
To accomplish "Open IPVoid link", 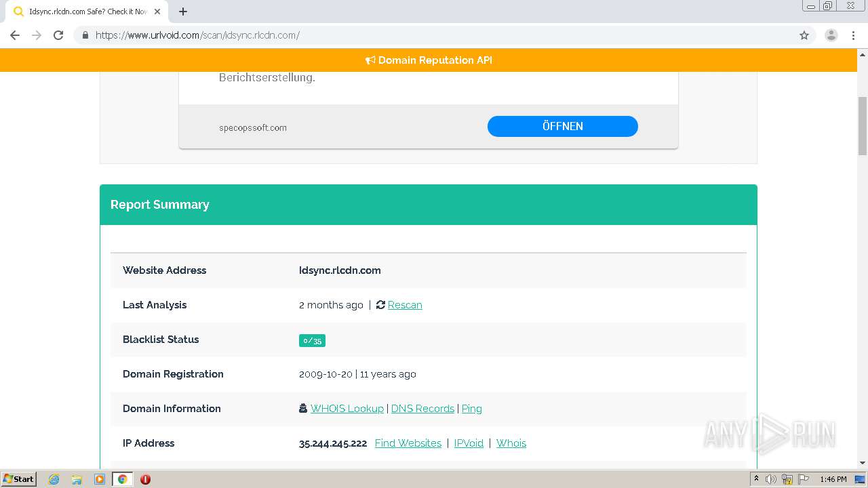I will (x=469, y=443).
